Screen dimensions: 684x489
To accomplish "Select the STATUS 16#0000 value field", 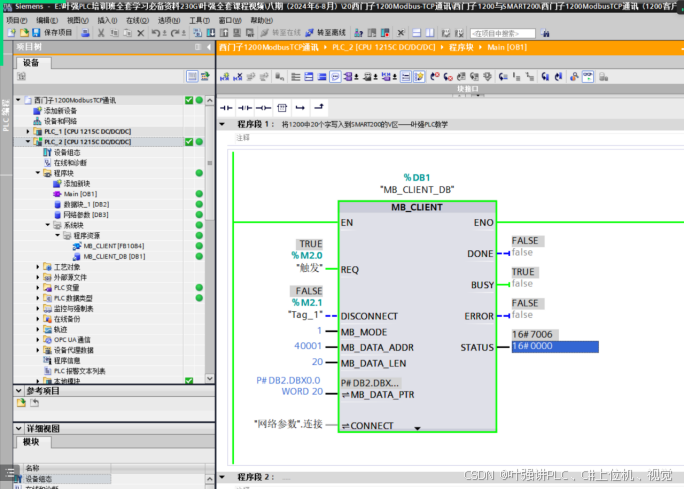I will [555, 347].
